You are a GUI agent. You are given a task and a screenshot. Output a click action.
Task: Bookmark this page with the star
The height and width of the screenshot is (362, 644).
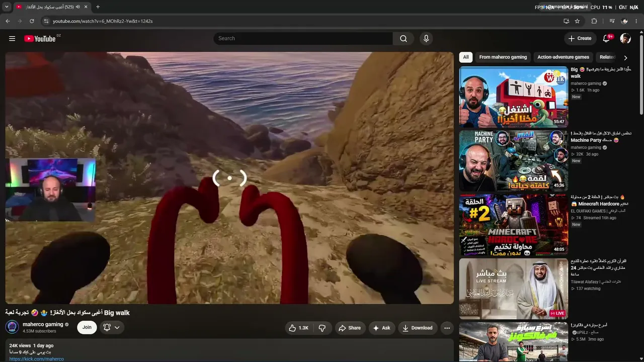tap(577, 21)
